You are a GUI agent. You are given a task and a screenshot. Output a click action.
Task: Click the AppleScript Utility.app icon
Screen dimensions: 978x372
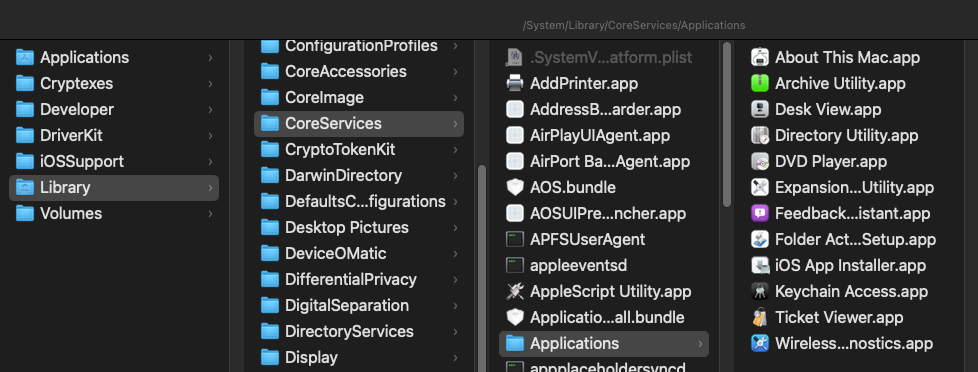[x=515, y=291]
